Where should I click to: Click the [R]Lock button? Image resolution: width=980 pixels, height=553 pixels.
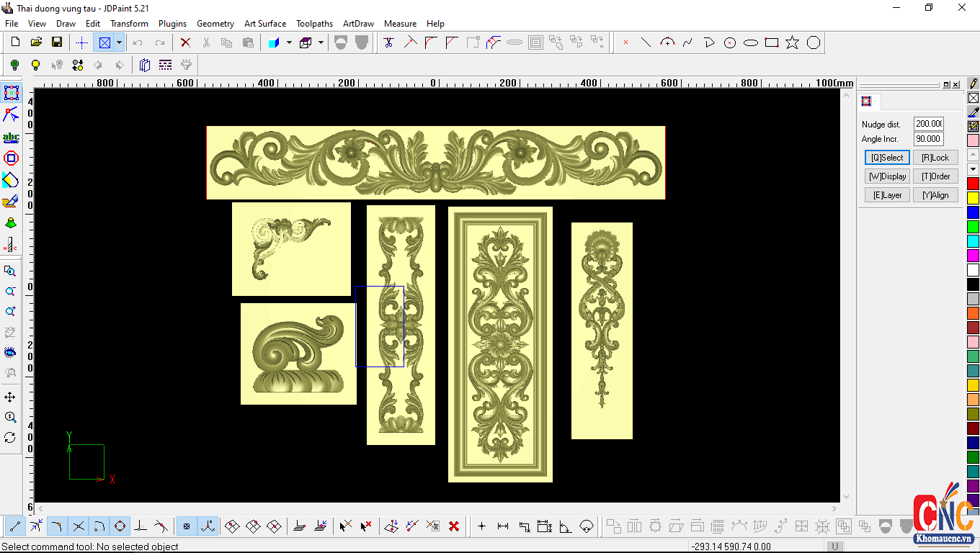pyautogui.click(x=935, y=158)
